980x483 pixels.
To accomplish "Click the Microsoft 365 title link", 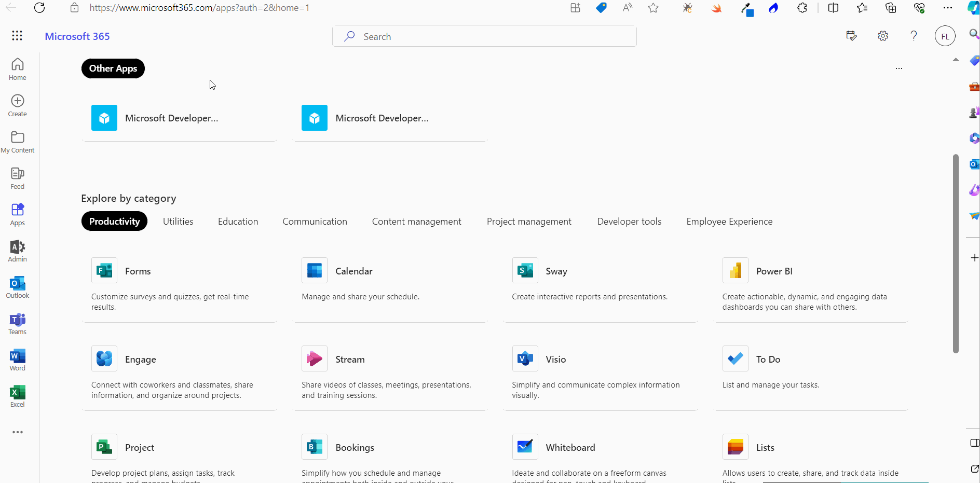I will (x=77, y=36).
